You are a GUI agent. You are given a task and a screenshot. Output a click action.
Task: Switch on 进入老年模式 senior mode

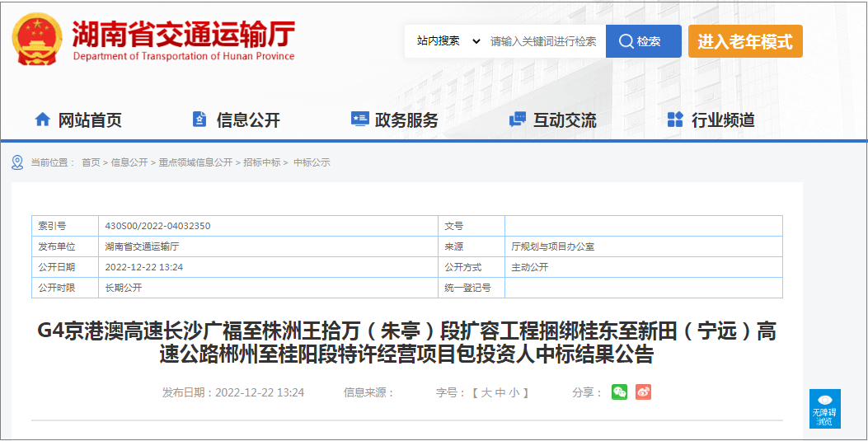coord(744,41)
